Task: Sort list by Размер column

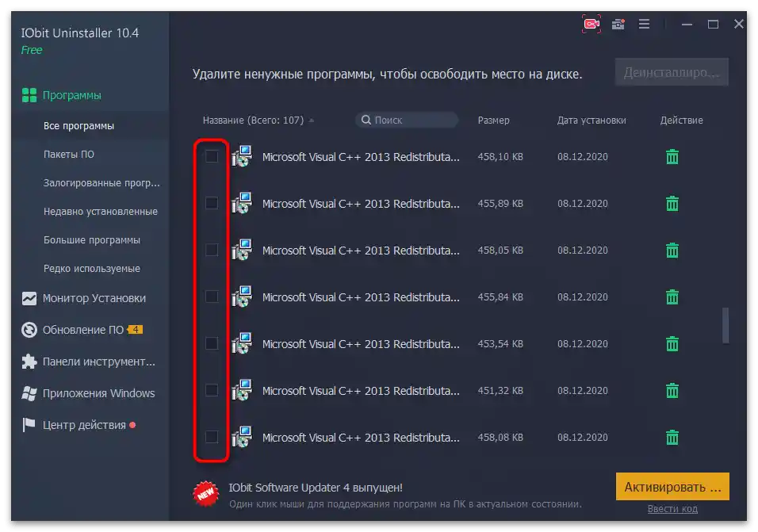Action: point(493,121)
